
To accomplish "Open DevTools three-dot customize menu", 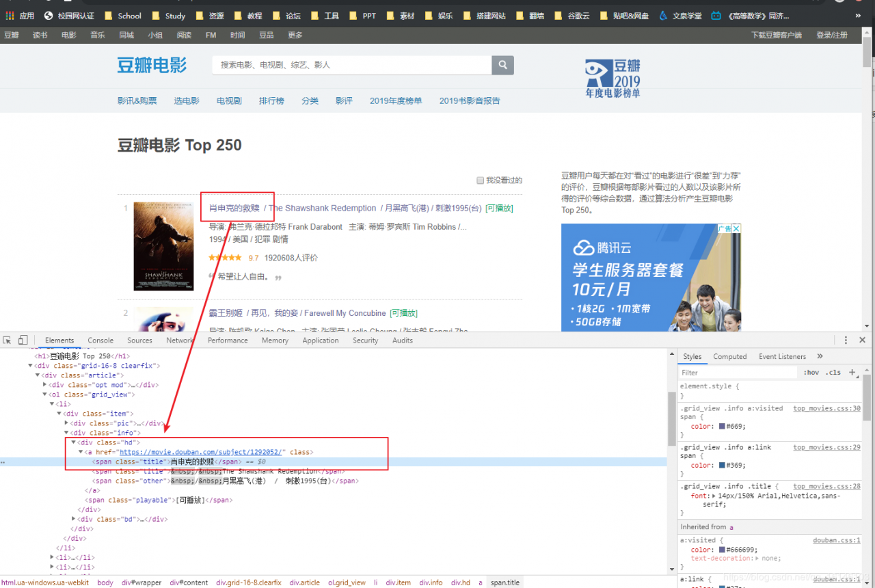I will pyautogui.click(x=846, y=340).
